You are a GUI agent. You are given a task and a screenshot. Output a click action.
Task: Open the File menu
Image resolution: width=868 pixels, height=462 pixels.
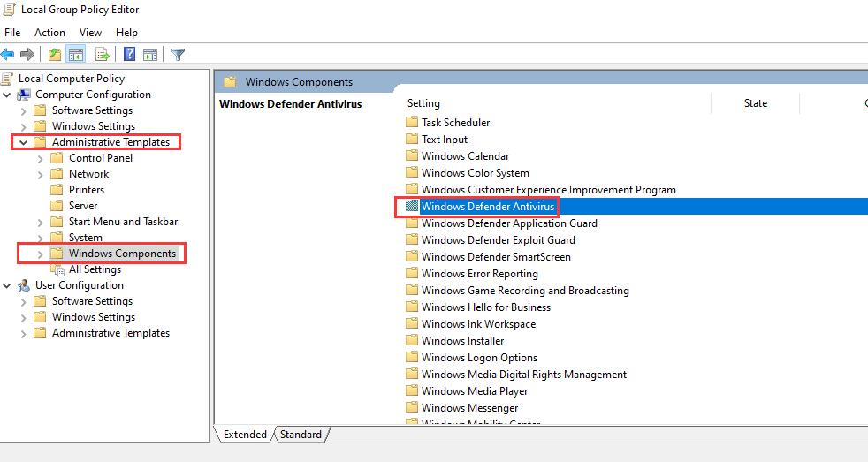tap(12, 33)
